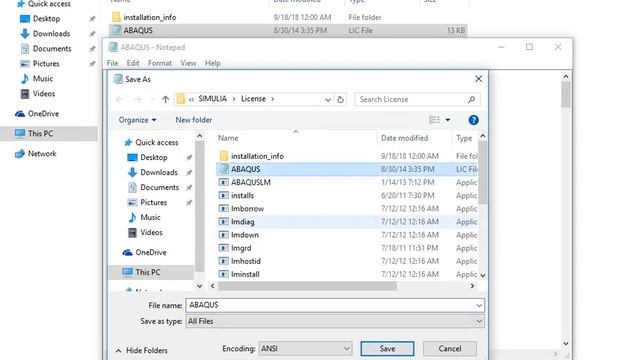Open Notepad Help menu
Viewport: 640px width, 360px height.
tap(212, 63)
